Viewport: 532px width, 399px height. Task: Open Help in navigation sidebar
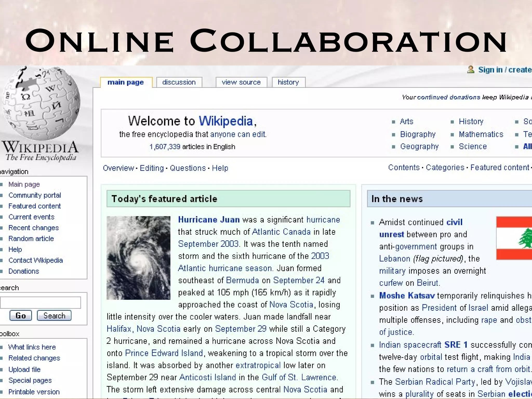coord(15,249)
